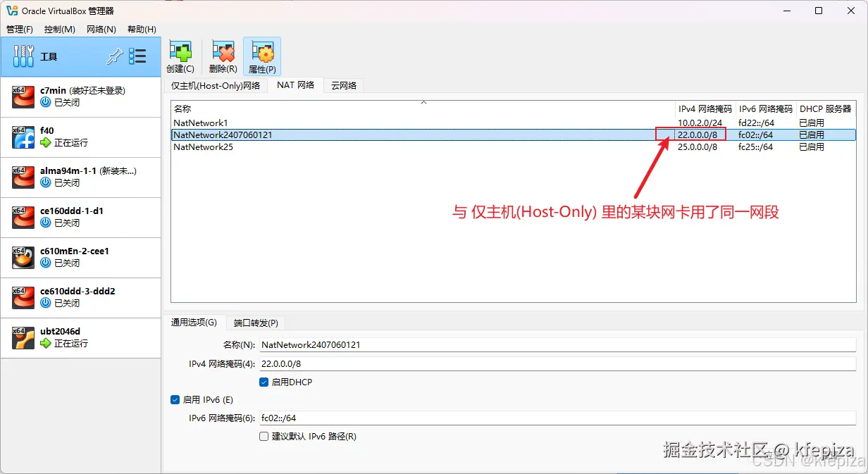The image size is (868, 474).
Task: Click the ubt2046d Ubuntu VM icon
Action: click(x=23, y=338)
